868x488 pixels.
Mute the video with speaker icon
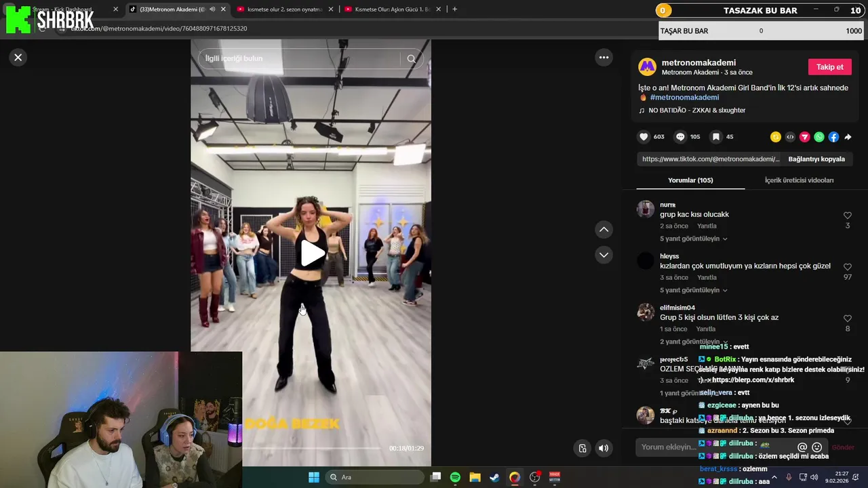pos(603,448)
